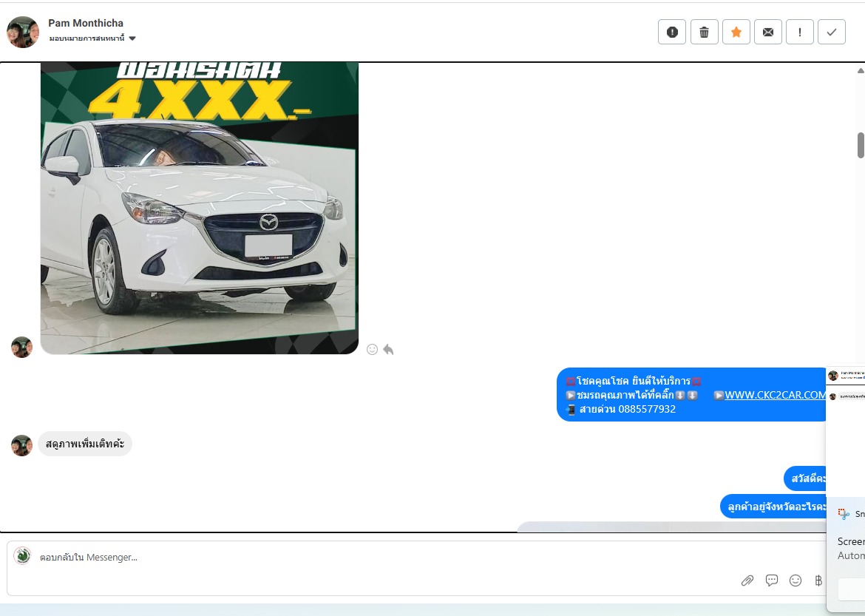Select the สวัสดีค่ะ reply bubble
This screenshot has width=865, height=616.
point(805,478)
